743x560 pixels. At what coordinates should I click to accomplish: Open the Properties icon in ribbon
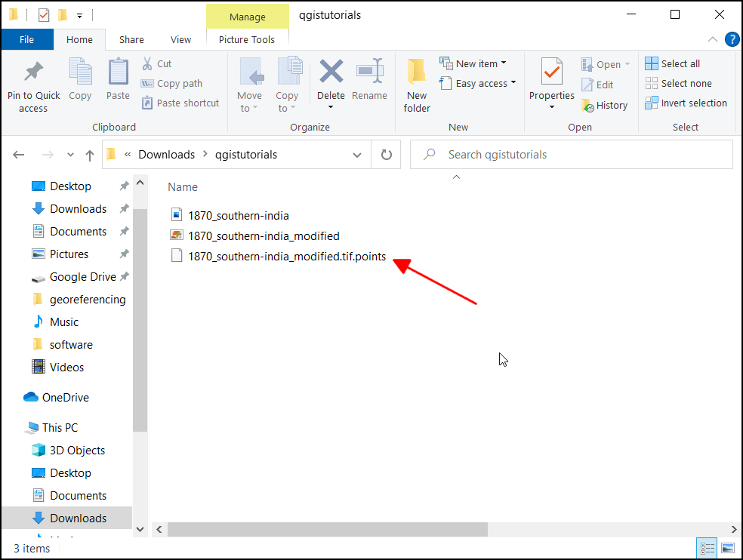click(551, 73)
